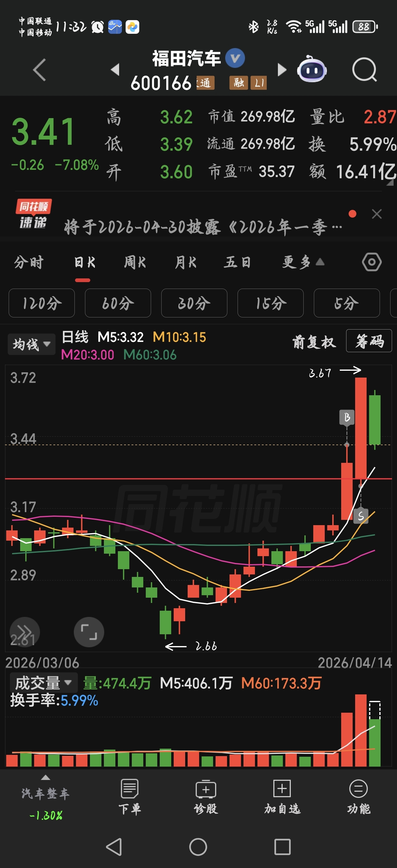Screen dimensions: 397x868
Task: Tap the 量:474.4万 volume label
Action: coord(117,683)
